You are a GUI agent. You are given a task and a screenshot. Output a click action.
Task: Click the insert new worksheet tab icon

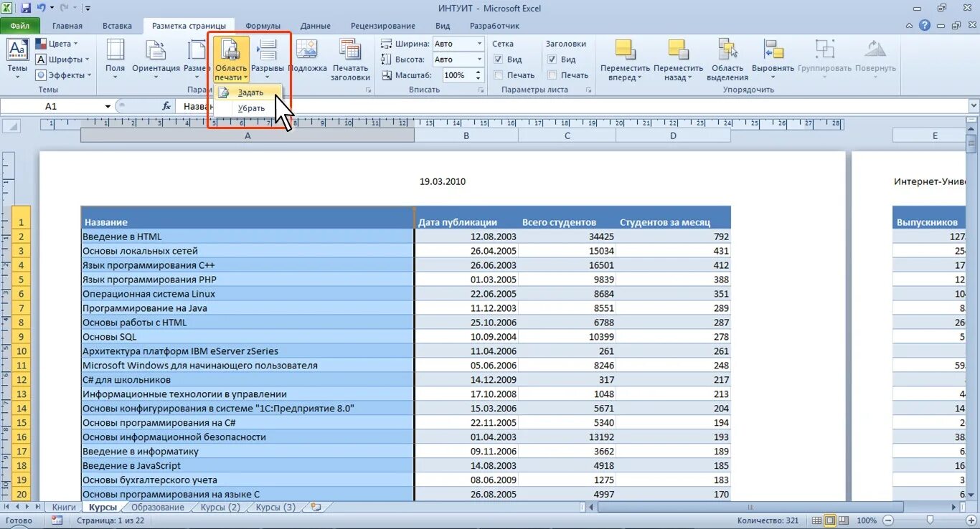pyautogui.click(x=314, y=507)
